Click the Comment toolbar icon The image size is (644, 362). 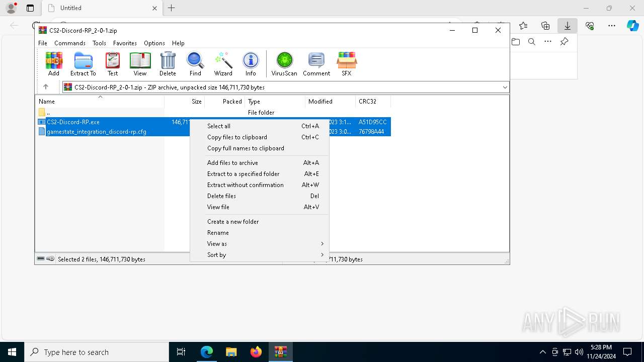point(316,64)
